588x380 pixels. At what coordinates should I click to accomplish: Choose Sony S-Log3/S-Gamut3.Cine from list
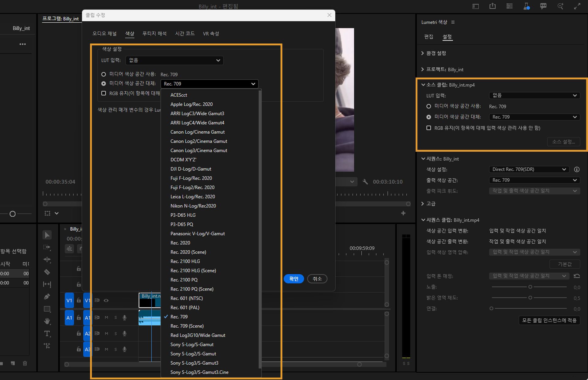[199, 372]
